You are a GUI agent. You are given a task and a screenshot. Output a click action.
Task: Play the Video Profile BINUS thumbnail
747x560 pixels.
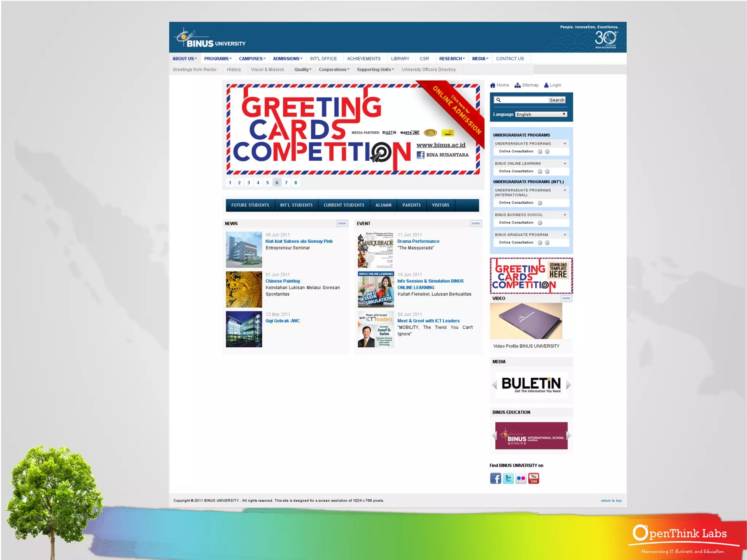coord(526,321)
